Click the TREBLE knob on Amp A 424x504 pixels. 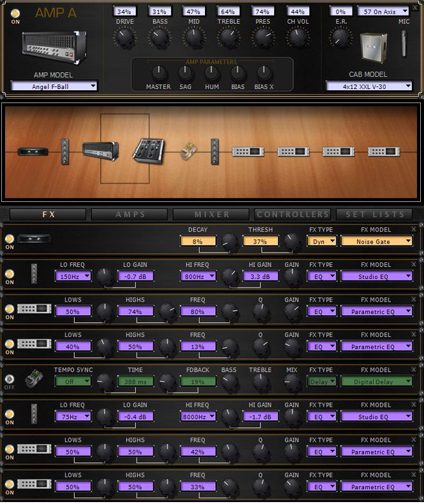coord(229,37)
